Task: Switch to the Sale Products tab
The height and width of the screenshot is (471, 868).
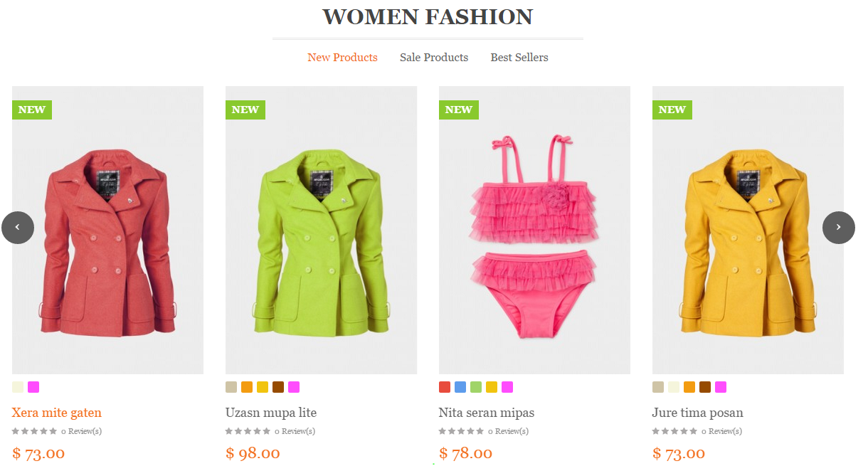Action: point(434,58)
